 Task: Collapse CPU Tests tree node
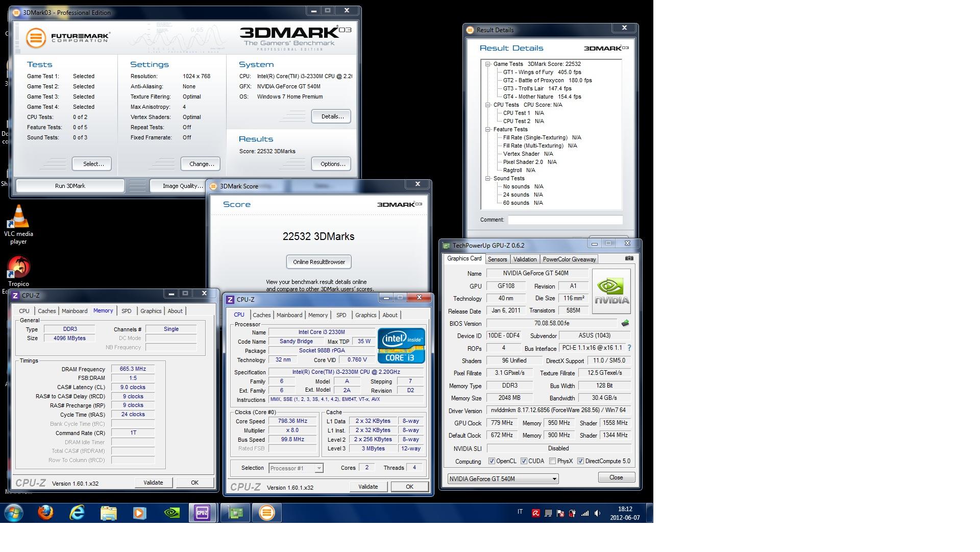488,105
